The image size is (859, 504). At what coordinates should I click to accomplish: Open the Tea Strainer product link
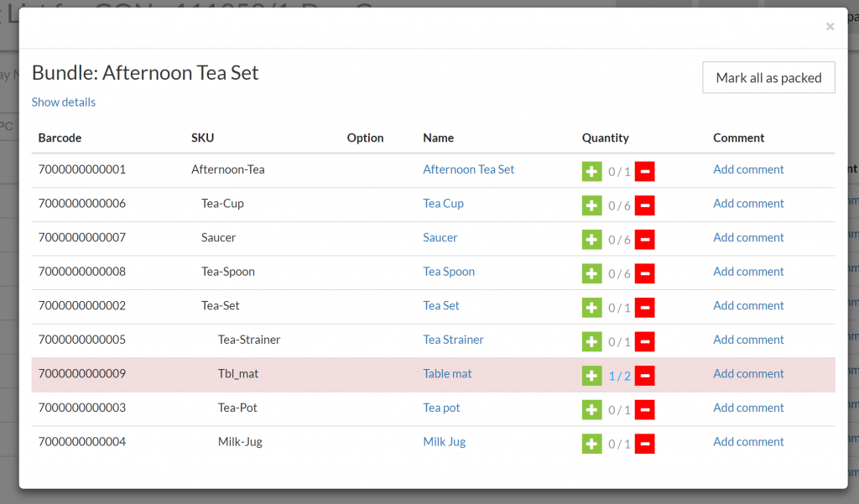point(453,340)
